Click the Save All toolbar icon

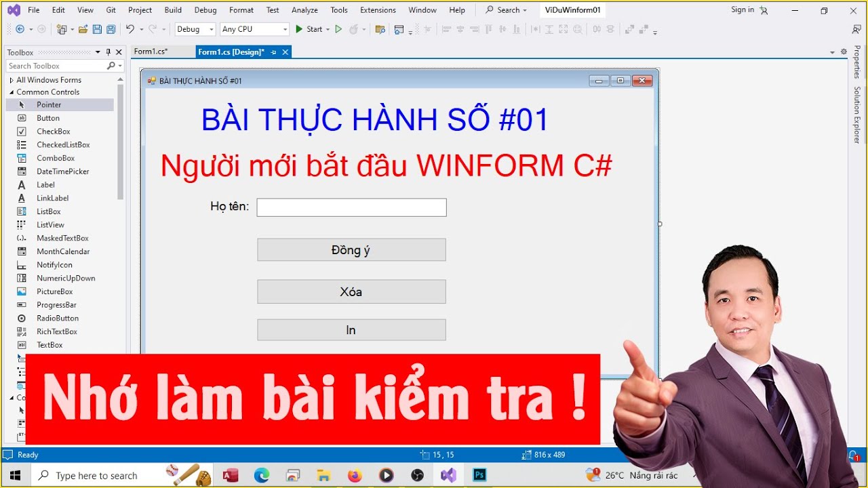(x=111, y=29)
